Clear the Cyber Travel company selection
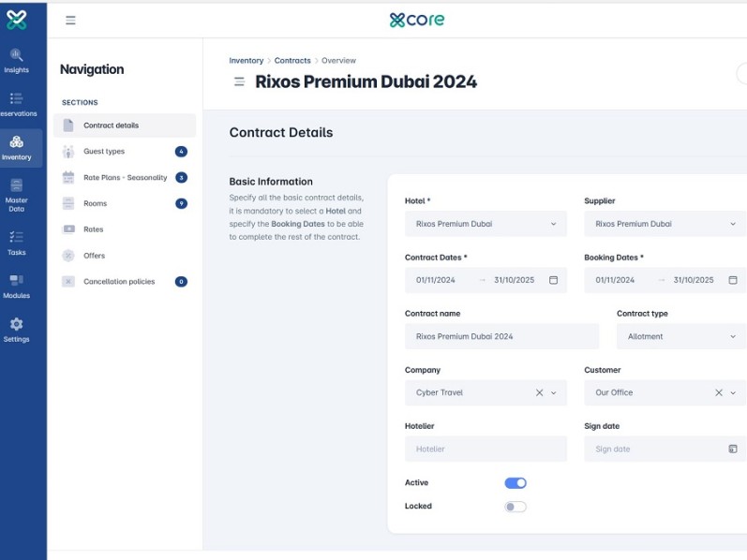747x560 pixels. tap(539, 393)
